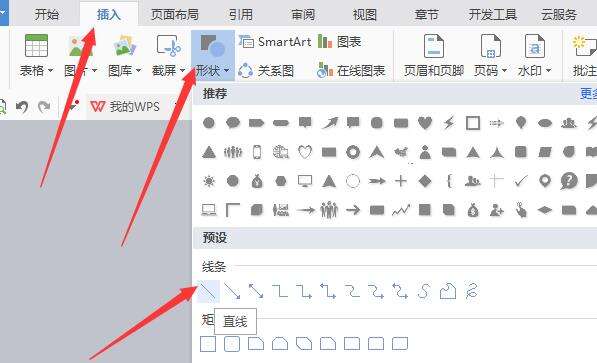Open the 我的WPS tab
597x363 pixels.
point(125,106)
